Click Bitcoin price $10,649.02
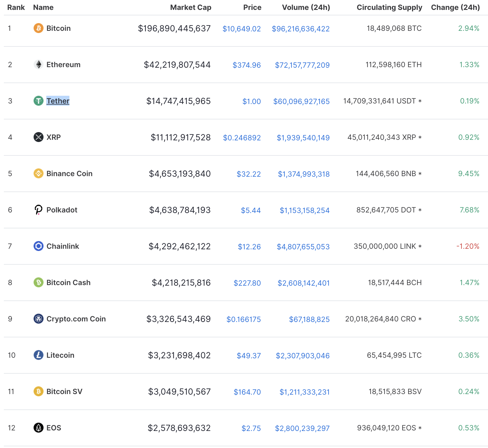This screenshot has width=488, height=448. point(242,29)
